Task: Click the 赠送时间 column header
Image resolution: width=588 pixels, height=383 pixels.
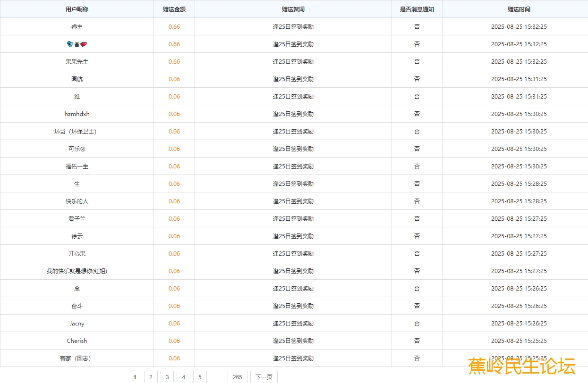Action: pyautogui.click(x=519, y=9)
